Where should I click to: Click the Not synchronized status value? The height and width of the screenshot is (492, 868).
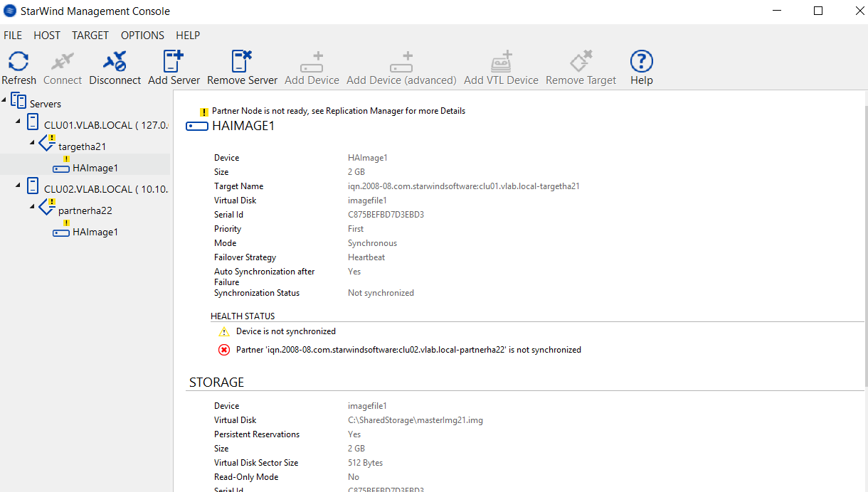(x=381, y=293)
